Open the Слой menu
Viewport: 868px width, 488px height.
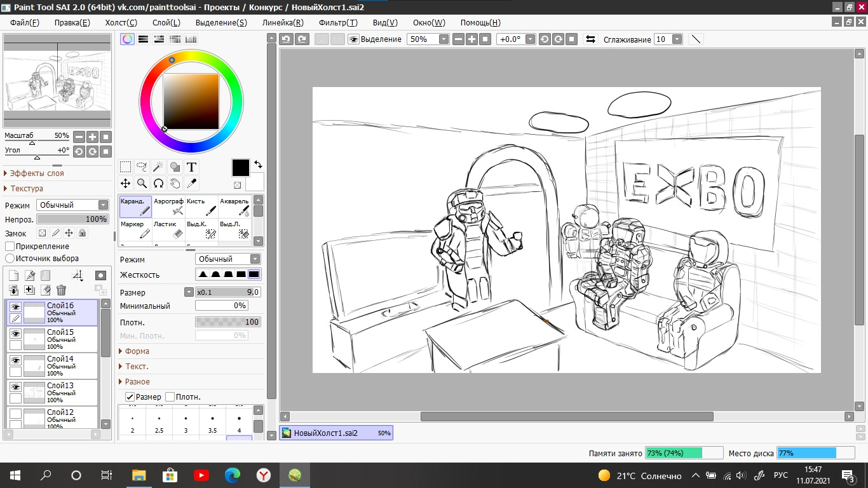(x=166, y=22)
